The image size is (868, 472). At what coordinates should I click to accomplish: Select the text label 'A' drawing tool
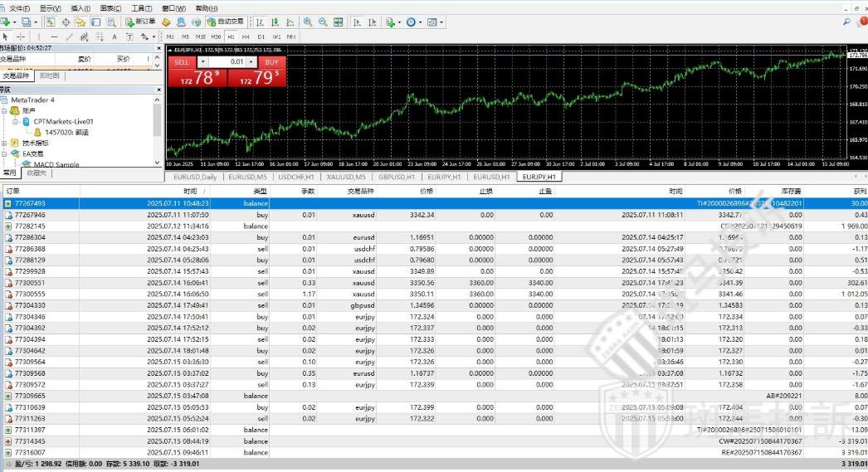tap(114, 36)
